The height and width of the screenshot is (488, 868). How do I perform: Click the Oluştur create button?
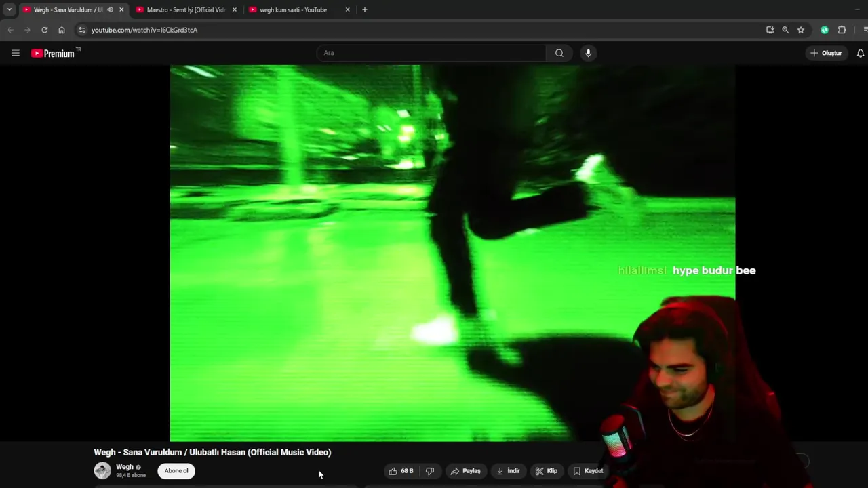825,53
